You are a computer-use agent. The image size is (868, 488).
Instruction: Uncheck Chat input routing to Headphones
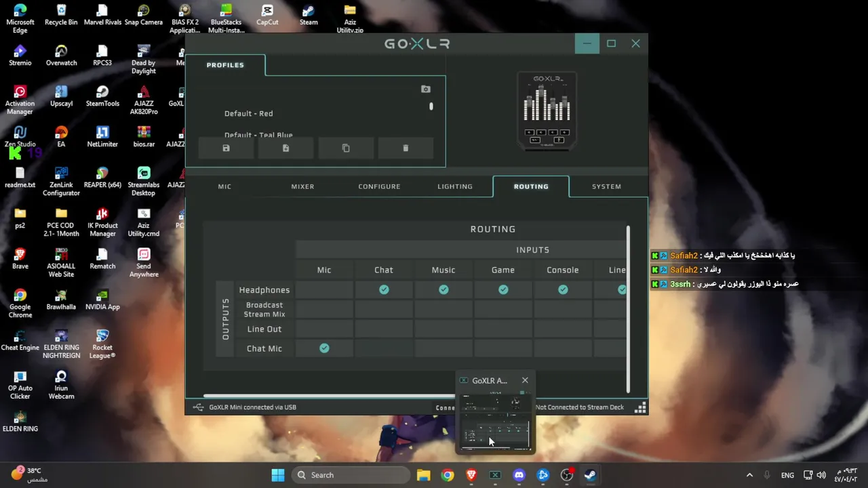tap(384, 289)
